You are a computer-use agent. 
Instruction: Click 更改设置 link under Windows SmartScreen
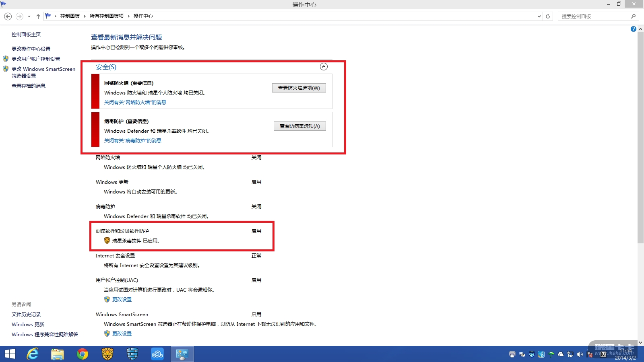point(122,334)
